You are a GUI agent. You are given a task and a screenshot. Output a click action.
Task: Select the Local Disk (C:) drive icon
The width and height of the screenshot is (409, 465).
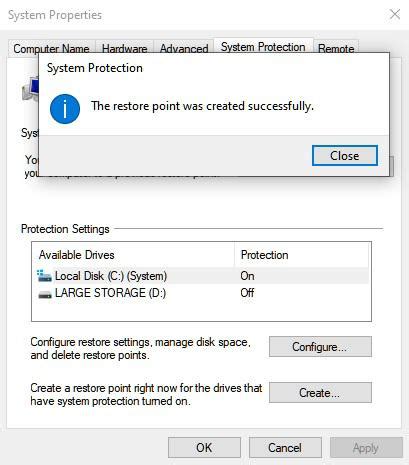44,276
